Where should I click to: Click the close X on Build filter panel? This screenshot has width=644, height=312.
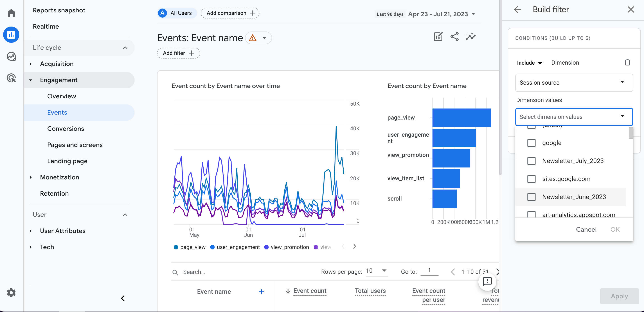click(631, 9)
